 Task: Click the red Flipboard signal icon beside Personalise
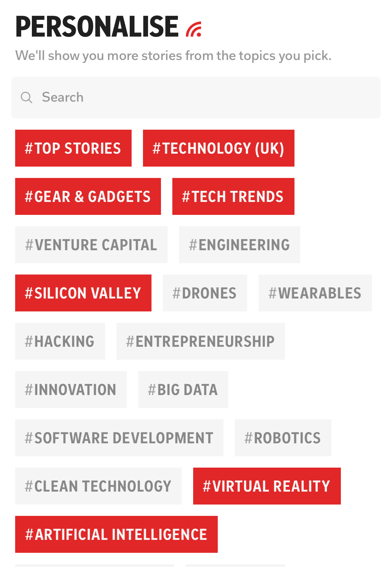pyautogui.click(x=193, y=29)
